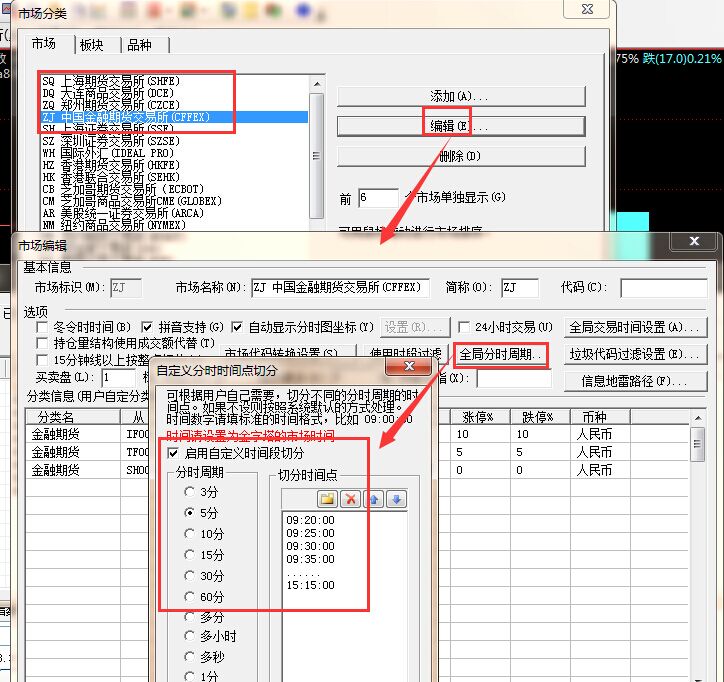Choose the 15分 period radio button
Screen dimensions: 724x682
[x=190, y=554]
